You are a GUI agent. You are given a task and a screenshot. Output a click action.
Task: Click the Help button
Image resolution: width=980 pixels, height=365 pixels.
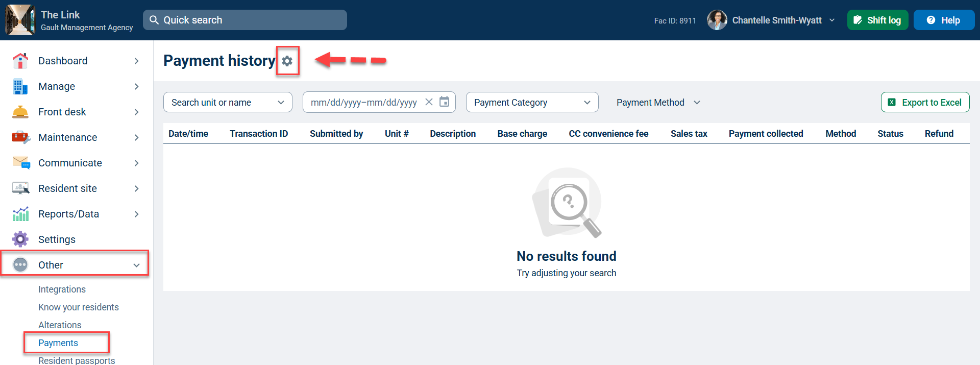944,20
